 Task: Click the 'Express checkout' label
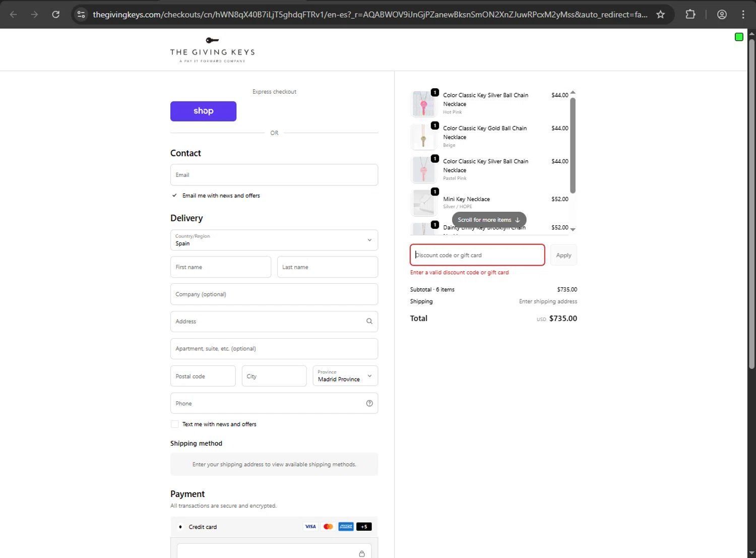[x=274, y=92]
